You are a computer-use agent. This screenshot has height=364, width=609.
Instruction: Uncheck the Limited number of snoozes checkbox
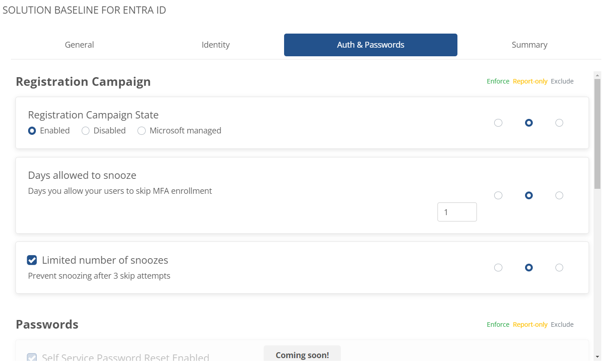[x=32, y=260]
